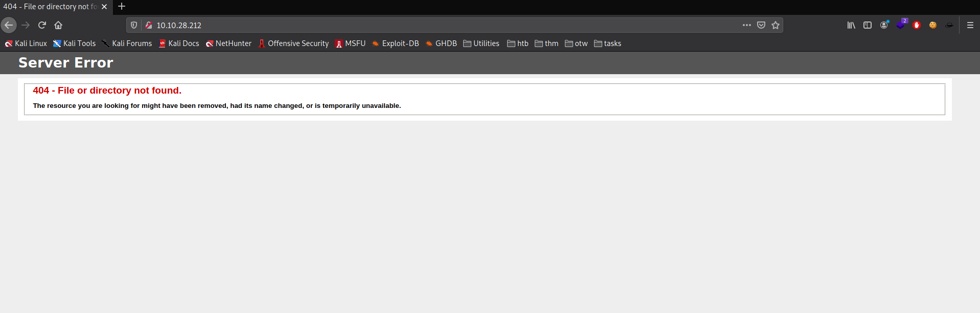Open the Library history and bookmarks icon
Viewport: 980px width, 313px height.
pos(851,25)
